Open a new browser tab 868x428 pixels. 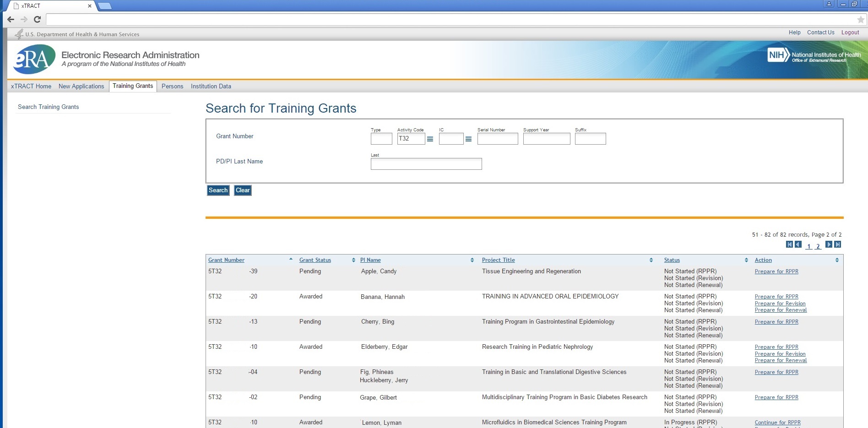point(105,6)
